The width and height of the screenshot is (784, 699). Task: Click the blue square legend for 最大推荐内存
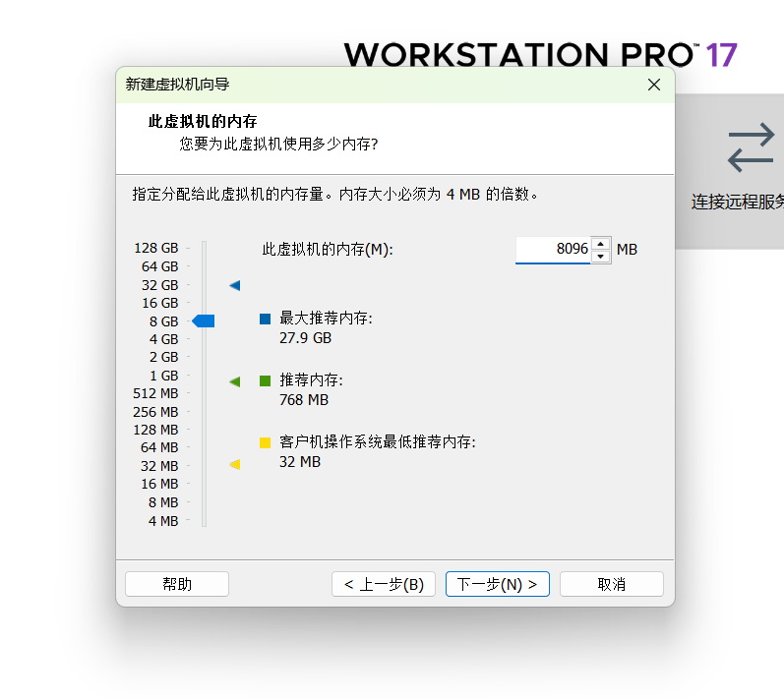(x=265, y=319)
